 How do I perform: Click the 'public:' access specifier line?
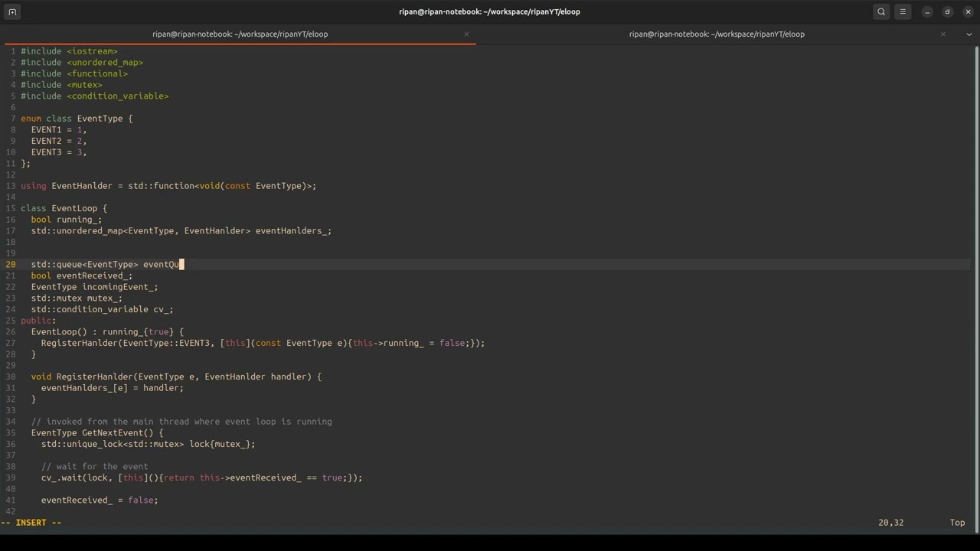coord(38,321)
